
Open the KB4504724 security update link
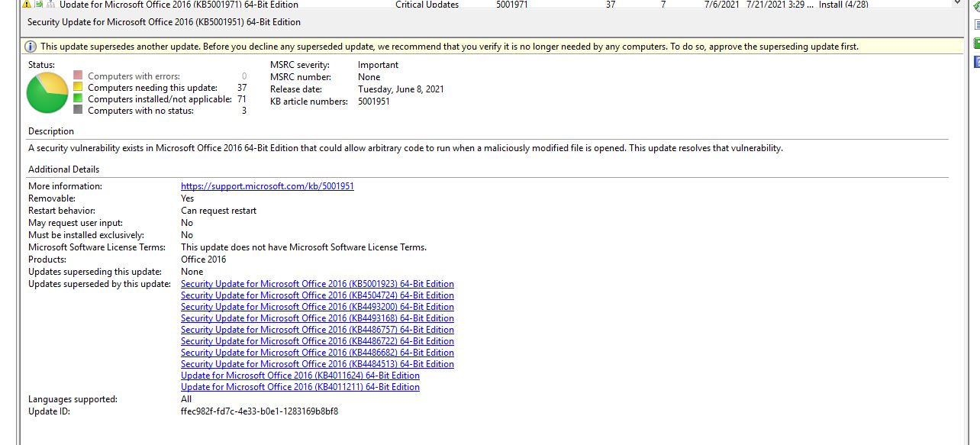click(317, 295)
